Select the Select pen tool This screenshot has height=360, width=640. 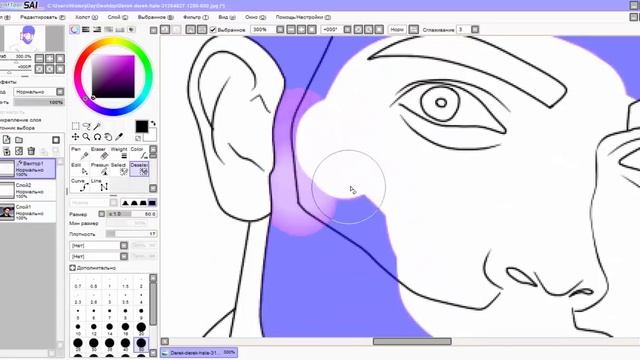(119, 169)
